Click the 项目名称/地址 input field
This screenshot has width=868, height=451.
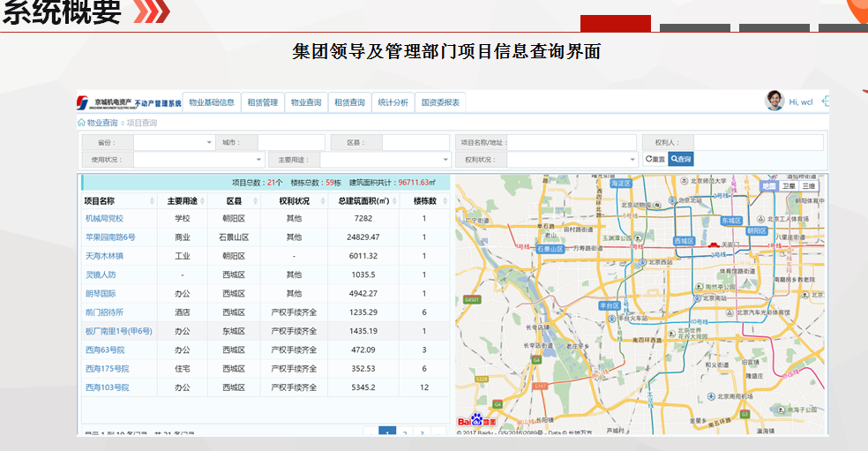point(572,142)
